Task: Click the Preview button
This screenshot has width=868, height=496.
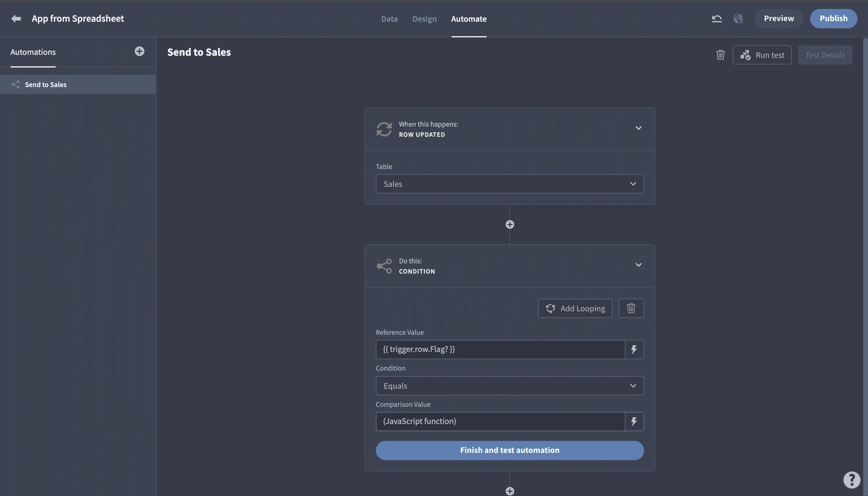Action: click(x=779, y=18)
